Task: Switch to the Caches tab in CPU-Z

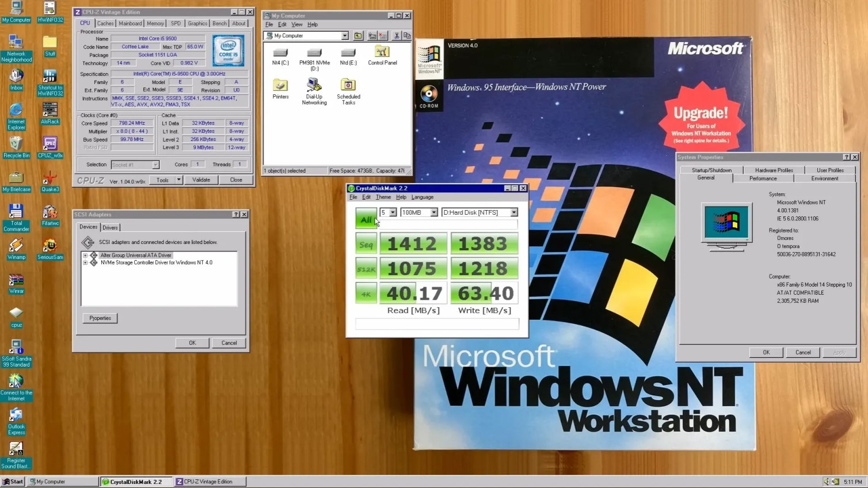Action: point(105,23)
